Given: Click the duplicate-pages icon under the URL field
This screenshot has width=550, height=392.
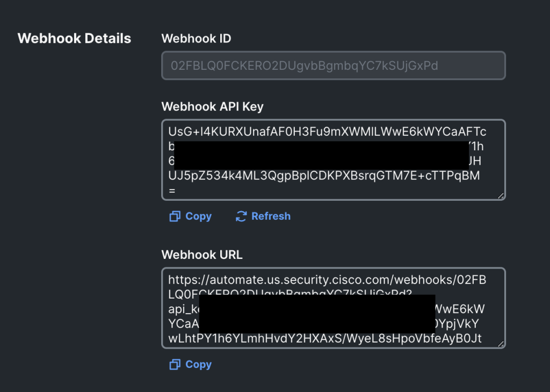Looking at the screenshot, I should tap(175, 364).
